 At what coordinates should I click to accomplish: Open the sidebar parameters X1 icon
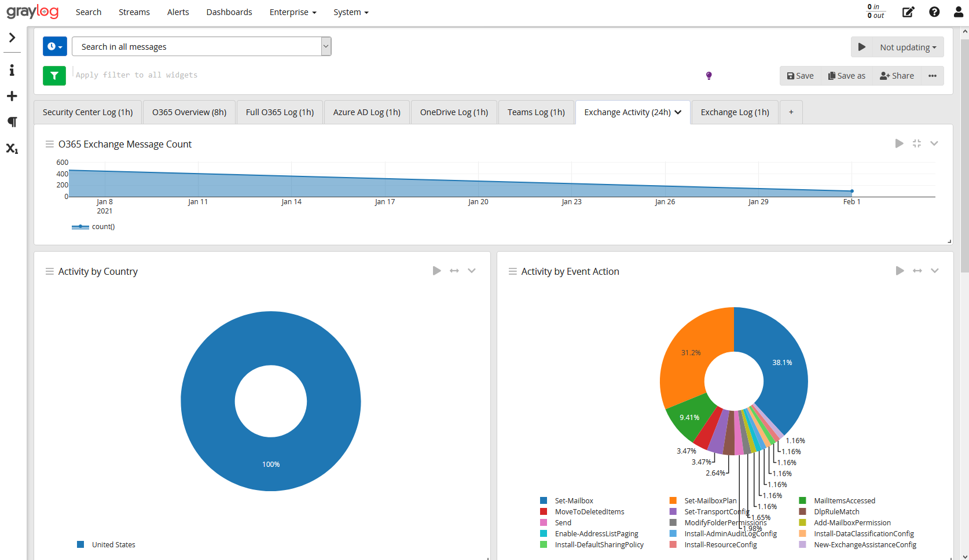click(x=12, y=148)
